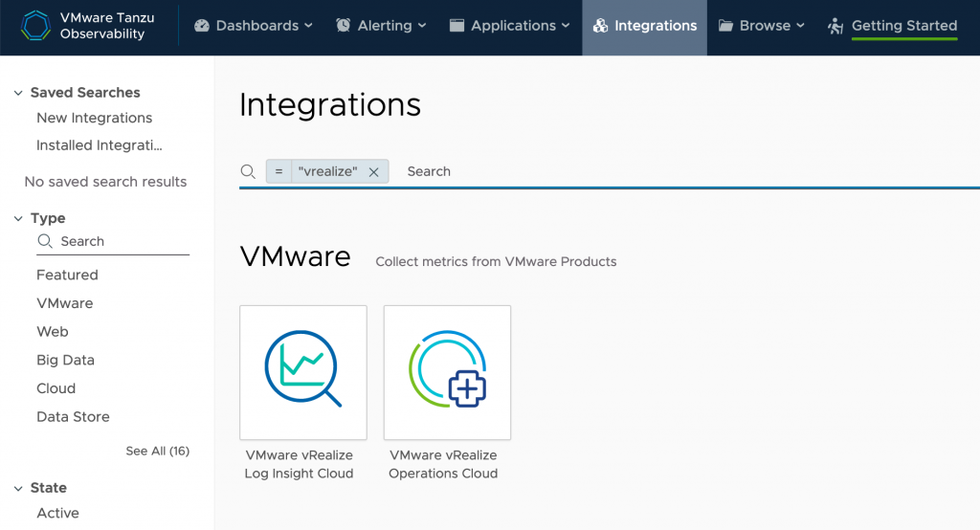Collapse the Saved Searches section

point(18,93)
